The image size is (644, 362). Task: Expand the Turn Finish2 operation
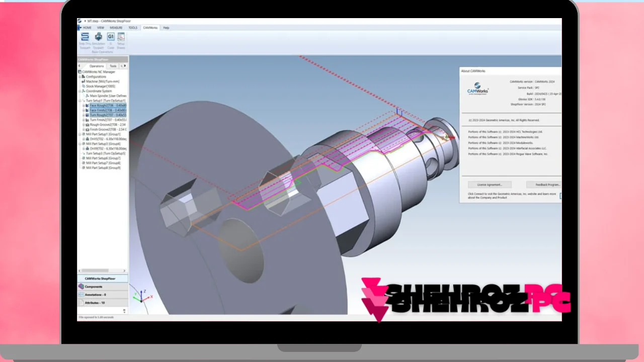84,120
